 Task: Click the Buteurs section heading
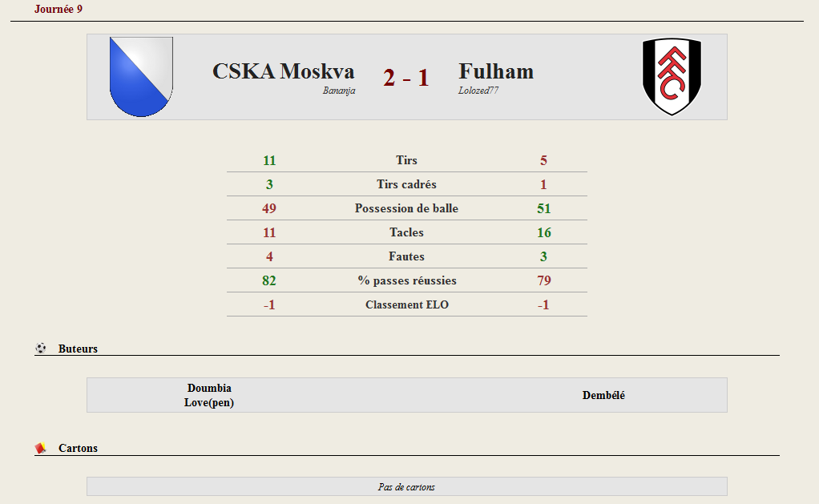pos(78,349)
